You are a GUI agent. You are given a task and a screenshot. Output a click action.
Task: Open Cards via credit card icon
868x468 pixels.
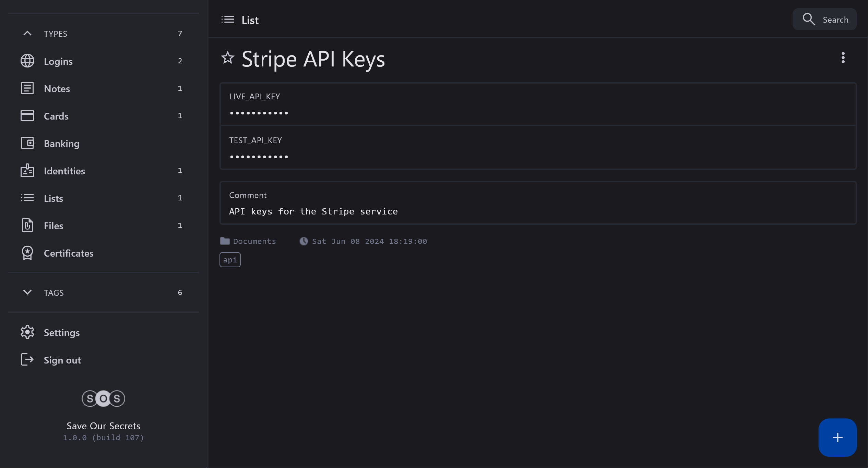(x=27, y=116)
